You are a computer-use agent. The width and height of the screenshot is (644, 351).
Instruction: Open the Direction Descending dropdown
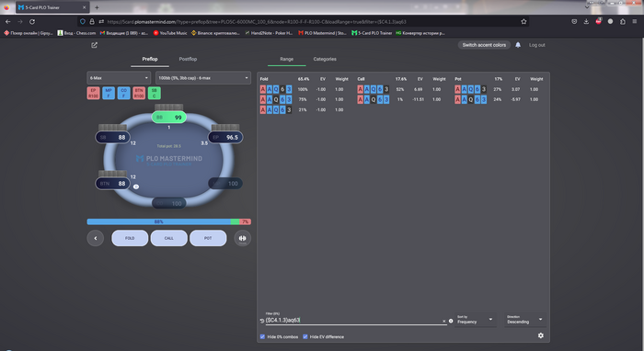click(525, 321)
